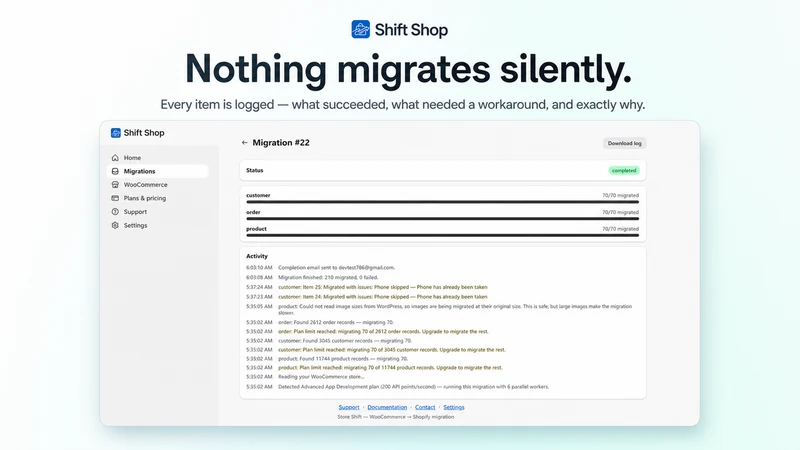The width and height of the screenshot is (800, 450).
Task: Click the customer plan limit reached warning
Action: tap(392, 350)
